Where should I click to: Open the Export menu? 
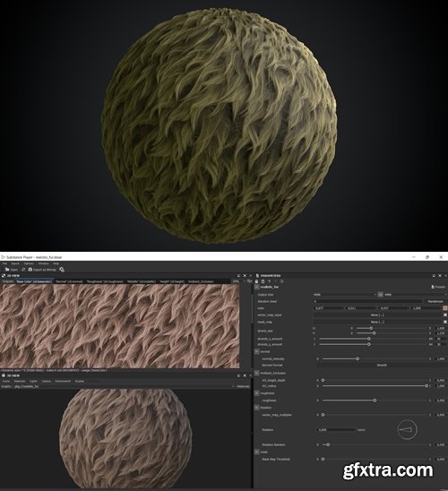(x=15, y=263)
